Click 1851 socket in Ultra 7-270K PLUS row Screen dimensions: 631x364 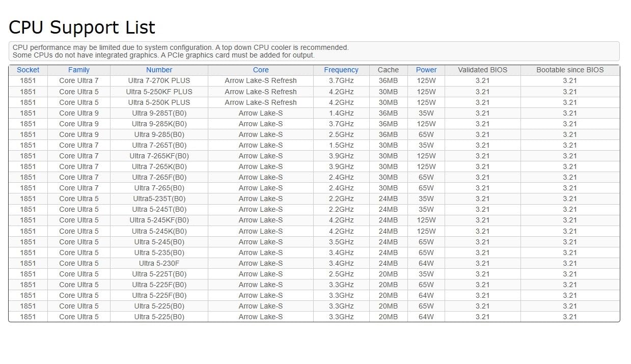click(x=28, y=80)
